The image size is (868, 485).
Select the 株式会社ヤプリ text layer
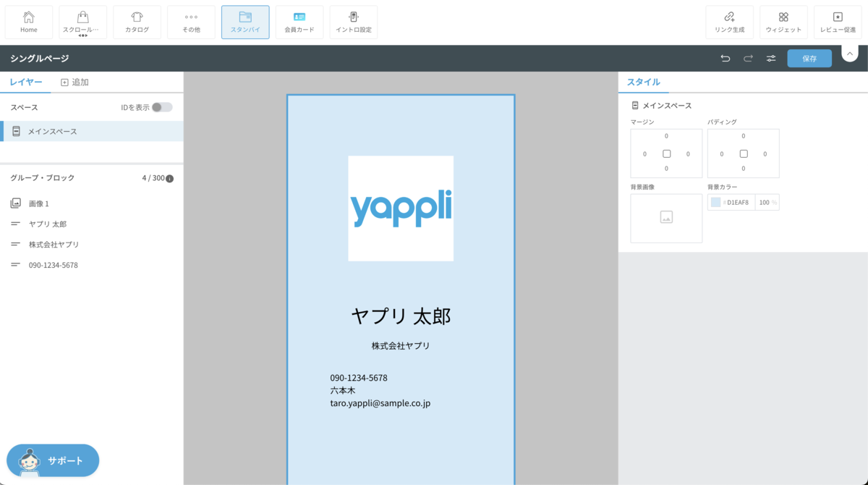(92, 245)
